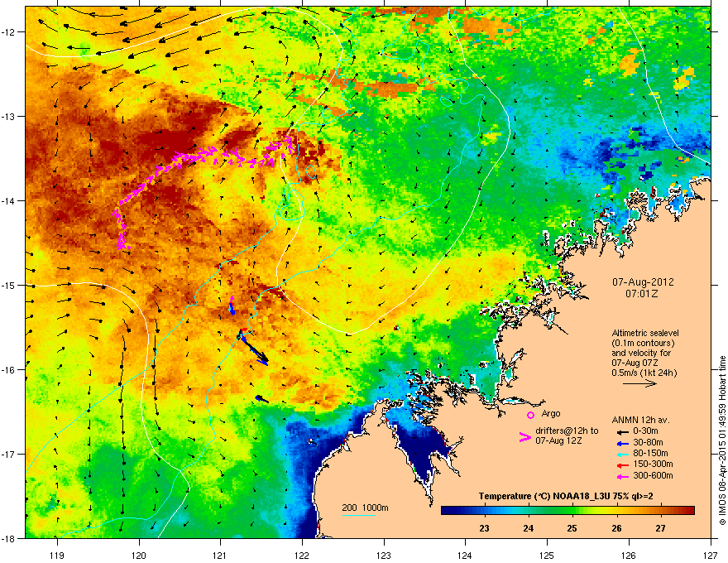Click the '123' longitude axis label

pos(384,555)
